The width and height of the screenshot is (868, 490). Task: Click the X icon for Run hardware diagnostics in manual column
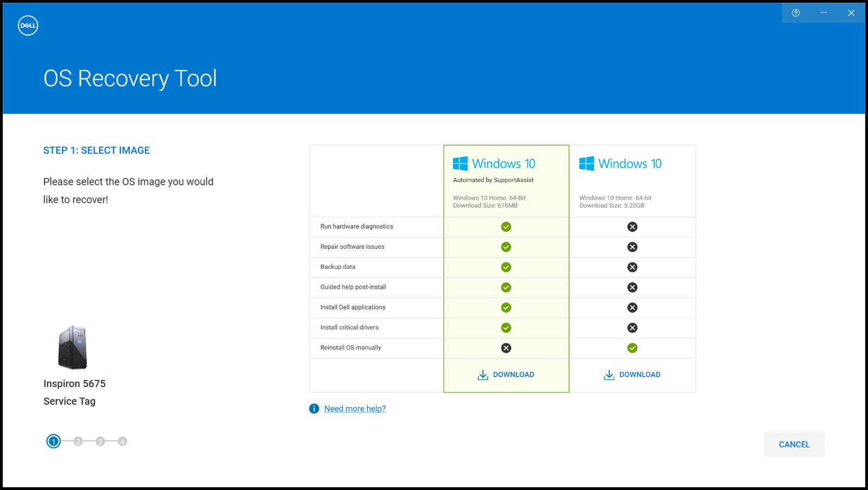click(x=632, y=227)
